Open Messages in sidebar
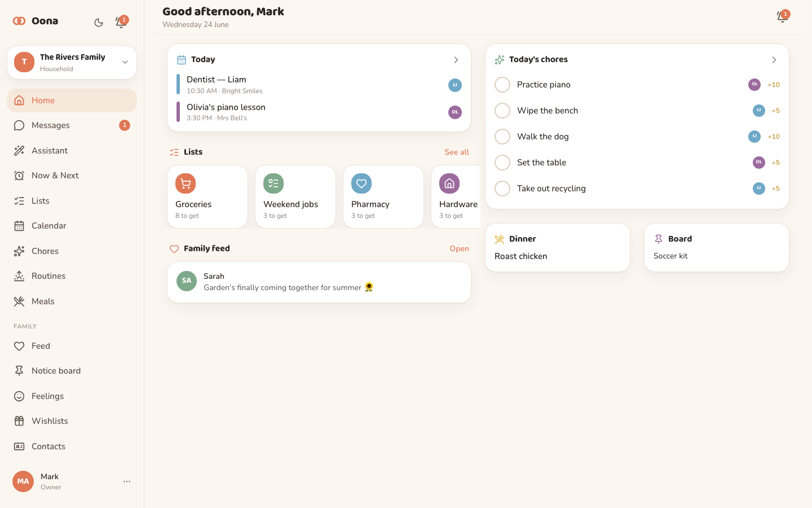Image resolution: width=812 pixels, height=508 pixels. 72,125
